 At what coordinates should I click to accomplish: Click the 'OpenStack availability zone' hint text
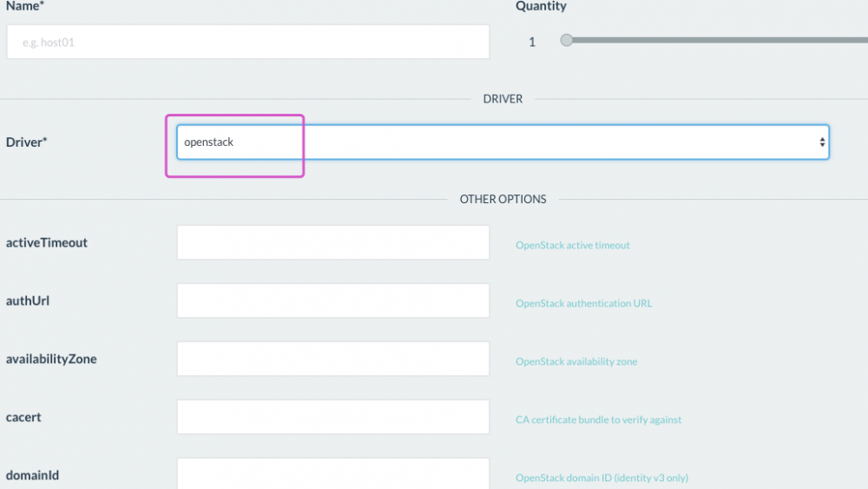[x=576, y=361]
